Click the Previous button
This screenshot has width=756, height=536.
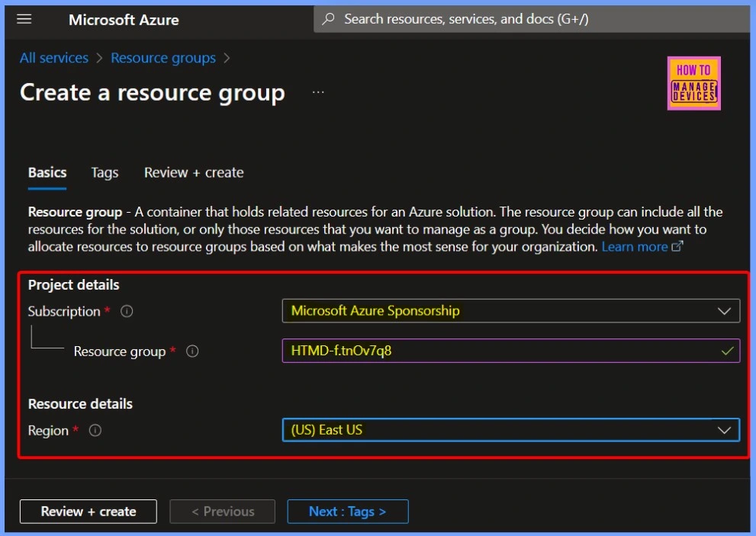click(x=222, y=512)
